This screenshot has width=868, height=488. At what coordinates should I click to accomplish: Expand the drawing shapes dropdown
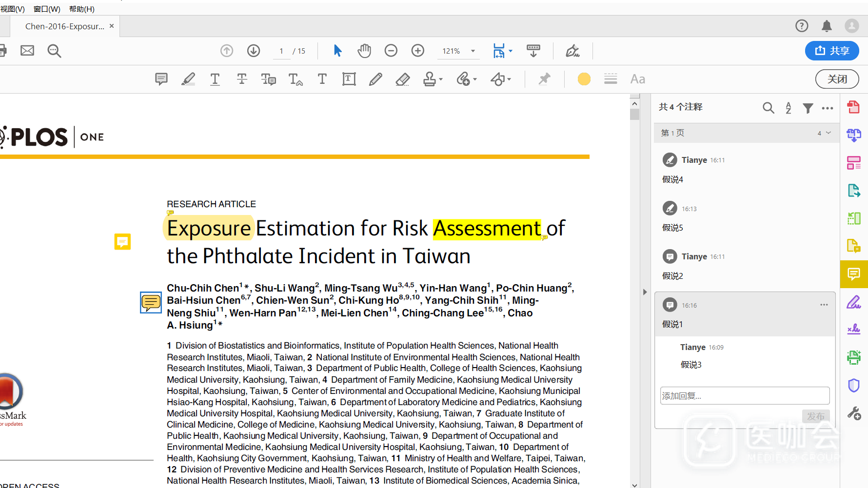click(x=509, y=79)
